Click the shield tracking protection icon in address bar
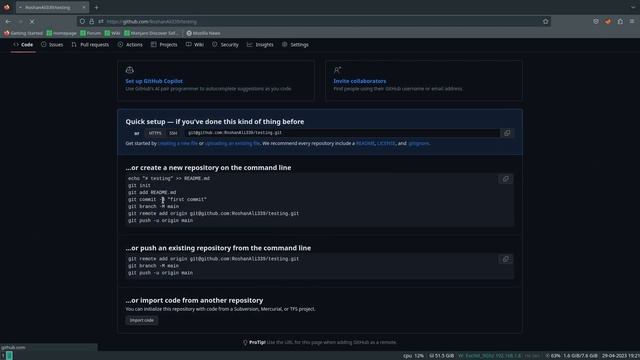The height and width of the screenshot is (360, 640). (x=82, y=21)
